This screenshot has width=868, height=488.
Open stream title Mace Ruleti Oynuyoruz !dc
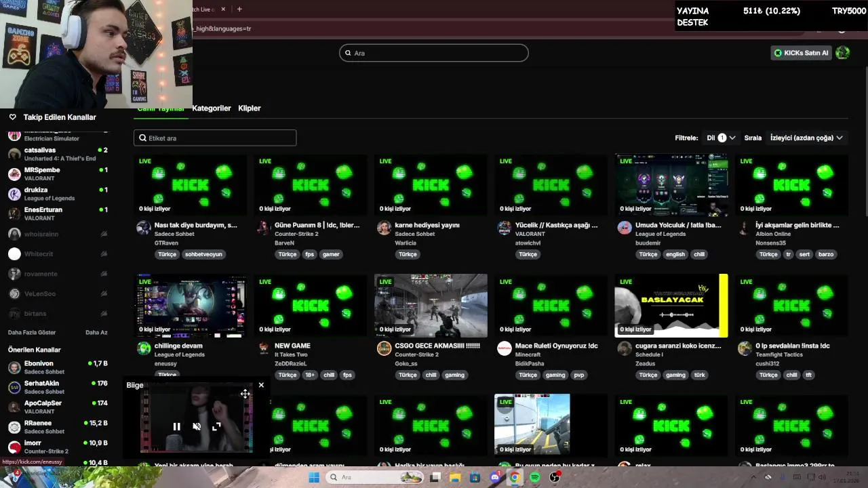557,346
